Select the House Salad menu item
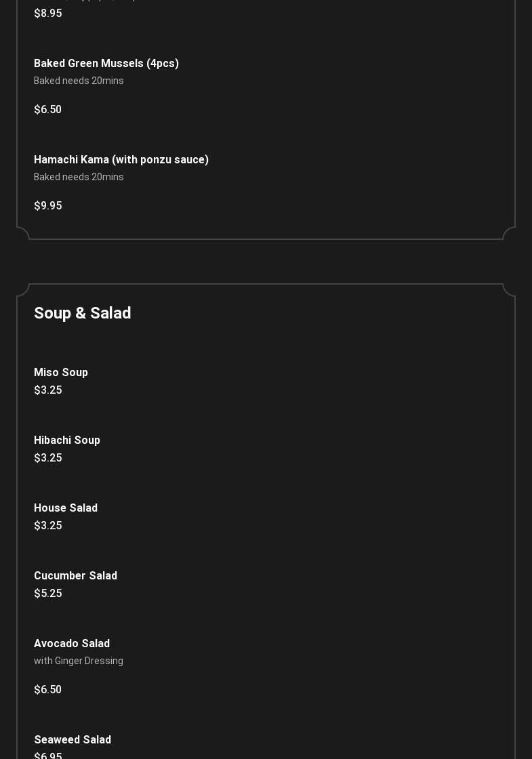 click(x=66, y=508)
